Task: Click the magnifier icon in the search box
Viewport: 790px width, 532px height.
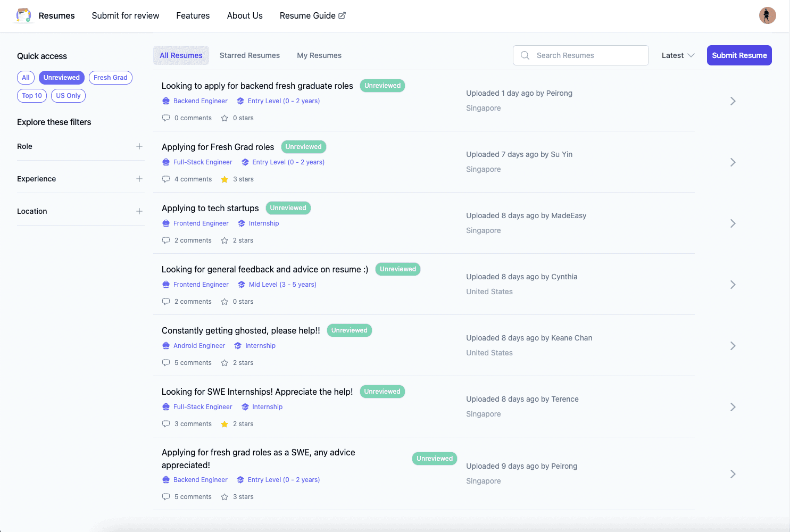Action: [525, 55]
